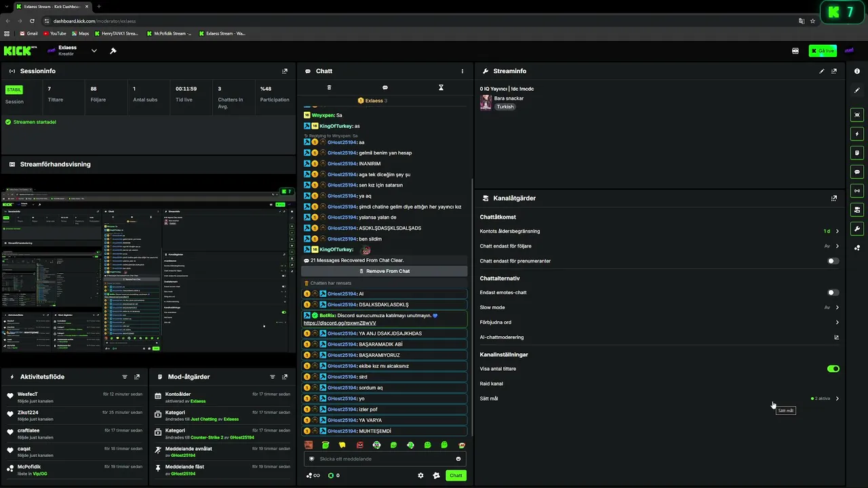Select the hourglass tab in Chatt
The height and width of the screenshot is (488, 868).
(441, 87)
